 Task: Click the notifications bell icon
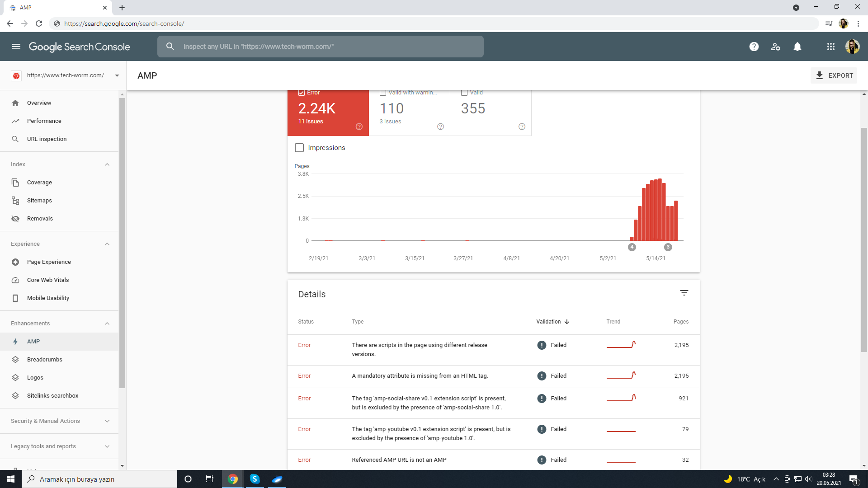click(x=797, y=47)
